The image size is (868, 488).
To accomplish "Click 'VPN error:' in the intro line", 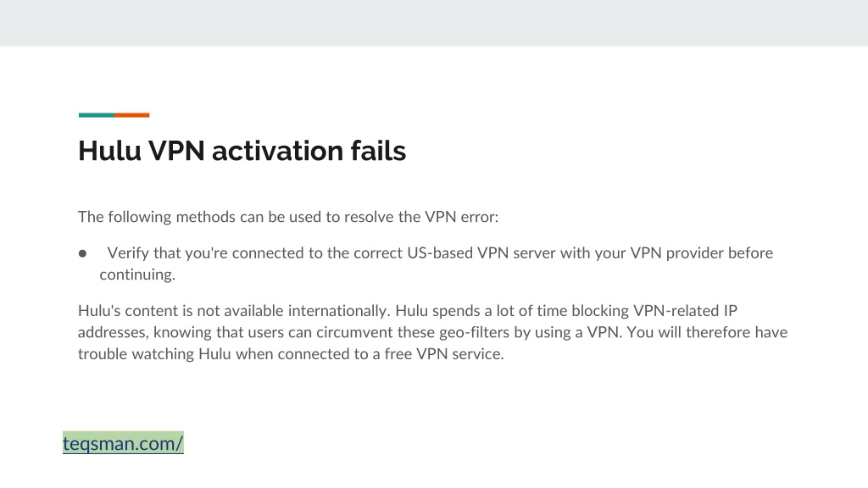I will pos(462,217).
